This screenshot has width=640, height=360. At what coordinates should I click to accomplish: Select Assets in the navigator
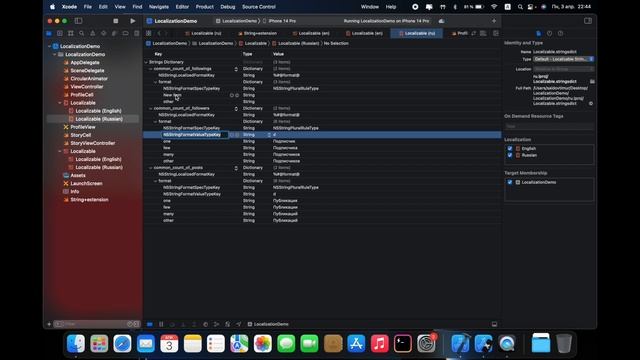(x=78, y=176)
